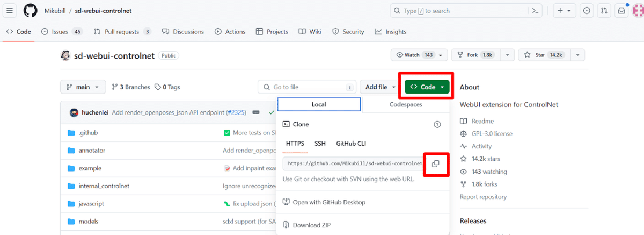Viewport: 644px width, 235px height.
Task: Open the annotator folder
Action: click(x=92, y=151)
